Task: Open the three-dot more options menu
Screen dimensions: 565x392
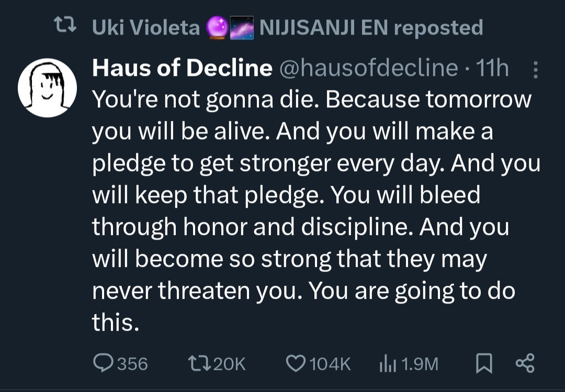Action: 536,70
